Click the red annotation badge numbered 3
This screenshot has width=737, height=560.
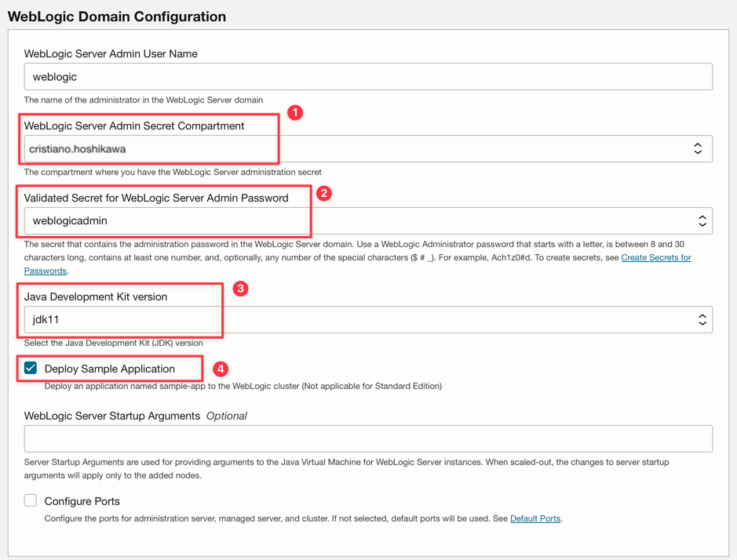point(240,289)
